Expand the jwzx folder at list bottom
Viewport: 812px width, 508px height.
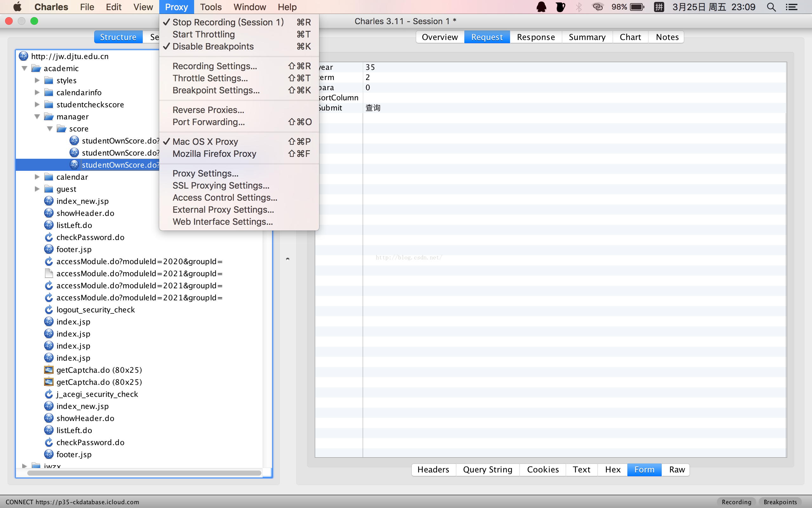pos(24,466)
